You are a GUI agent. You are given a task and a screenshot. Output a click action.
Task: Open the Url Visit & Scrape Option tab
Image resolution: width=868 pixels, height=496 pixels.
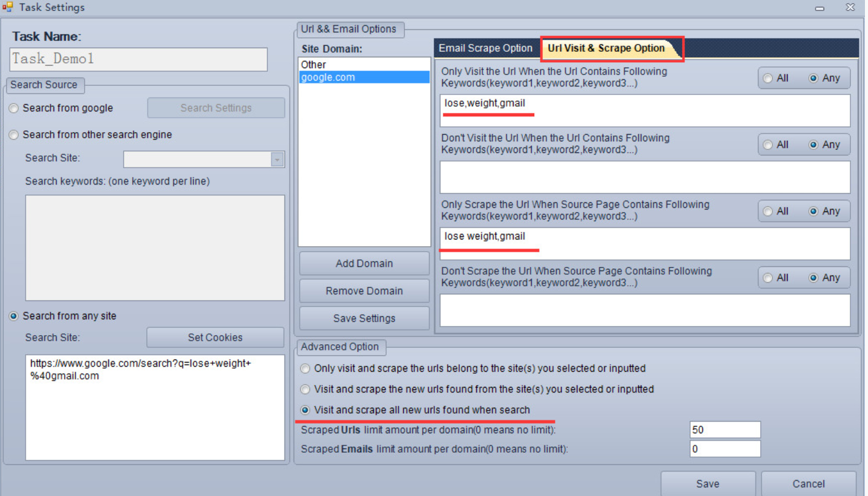pyautogui.click(x=606, y=49)
